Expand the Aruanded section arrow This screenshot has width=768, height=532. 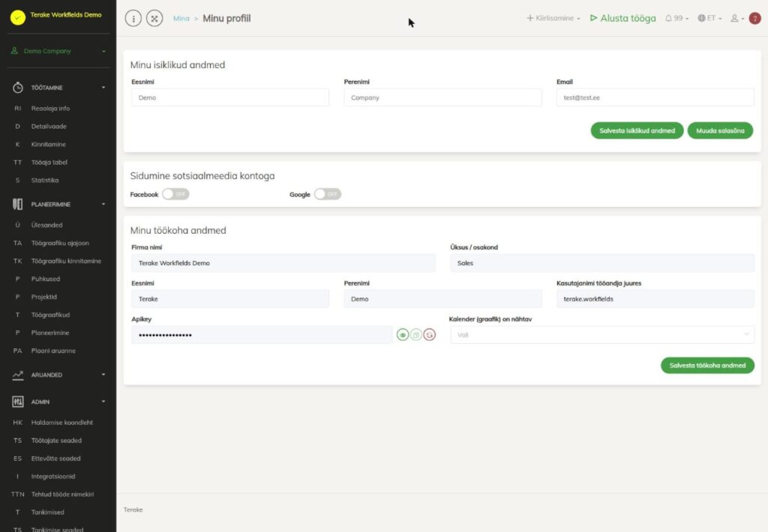(103, 375)
